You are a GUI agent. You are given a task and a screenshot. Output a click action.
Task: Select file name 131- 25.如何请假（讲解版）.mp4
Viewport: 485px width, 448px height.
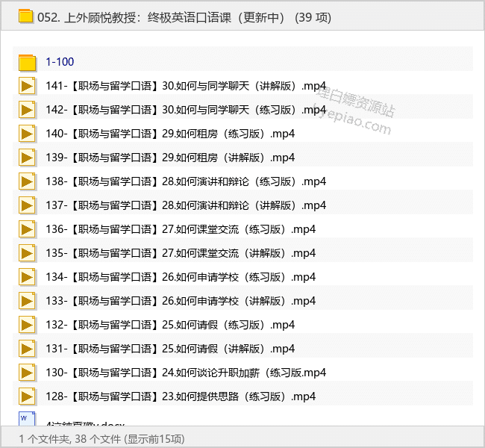point(170,349)
